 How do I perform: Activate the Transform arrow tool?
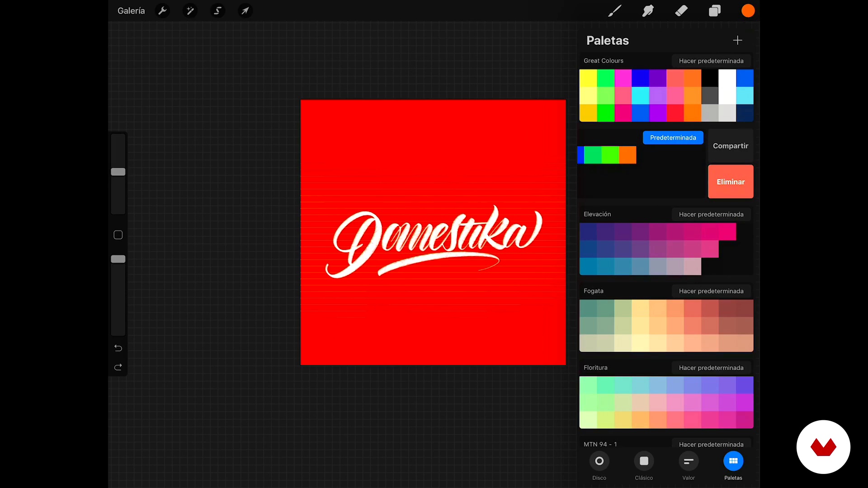point(245,11)
